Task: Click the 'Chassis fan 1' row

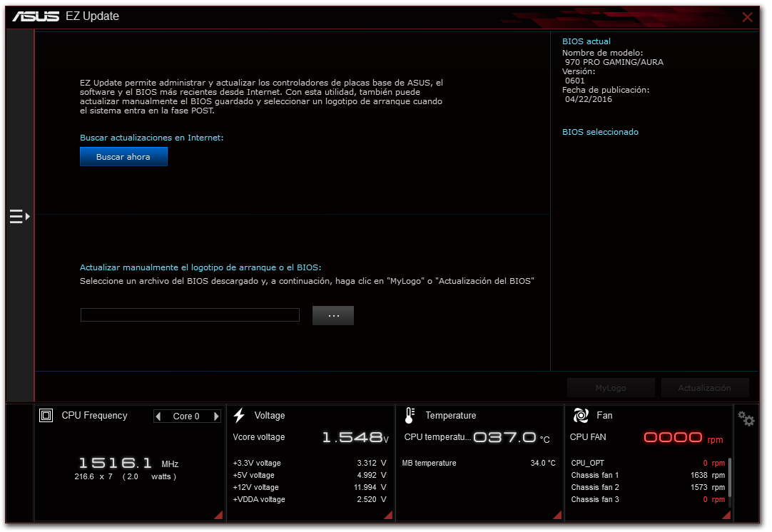Action: [648, 476]
